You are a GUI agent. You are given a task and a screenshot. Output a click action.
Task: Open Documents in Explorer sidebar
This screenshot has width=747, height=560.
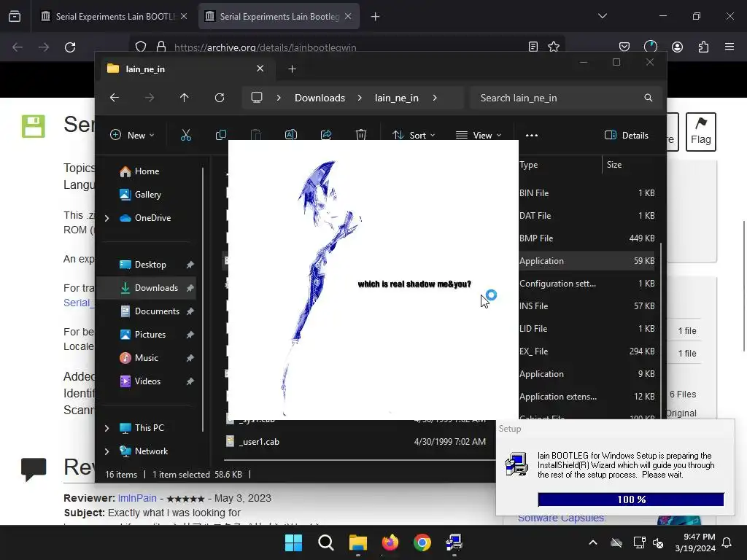(x=157, y=311)
